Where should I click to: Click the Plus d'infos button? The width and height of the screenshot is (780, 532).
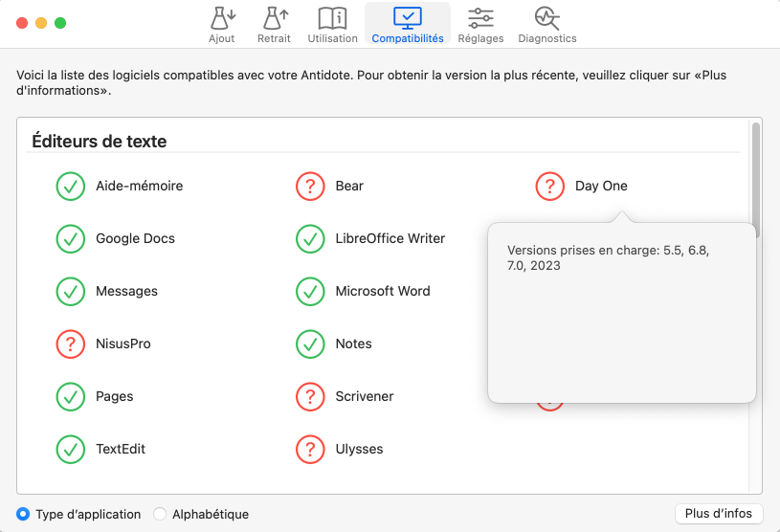click(719, 513)
